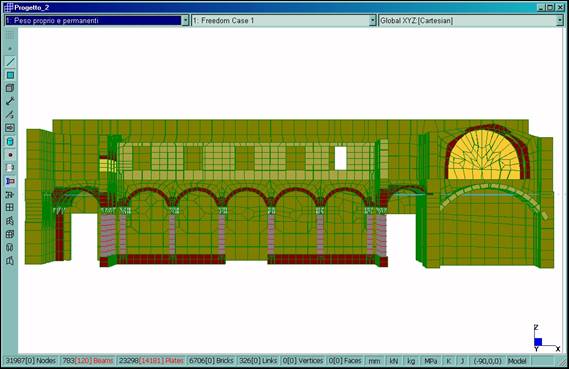This screenshot has width=569, height=369.
Task: Toggle the cyan cylinder solid-render icon
Action: [x=10, y=141]
